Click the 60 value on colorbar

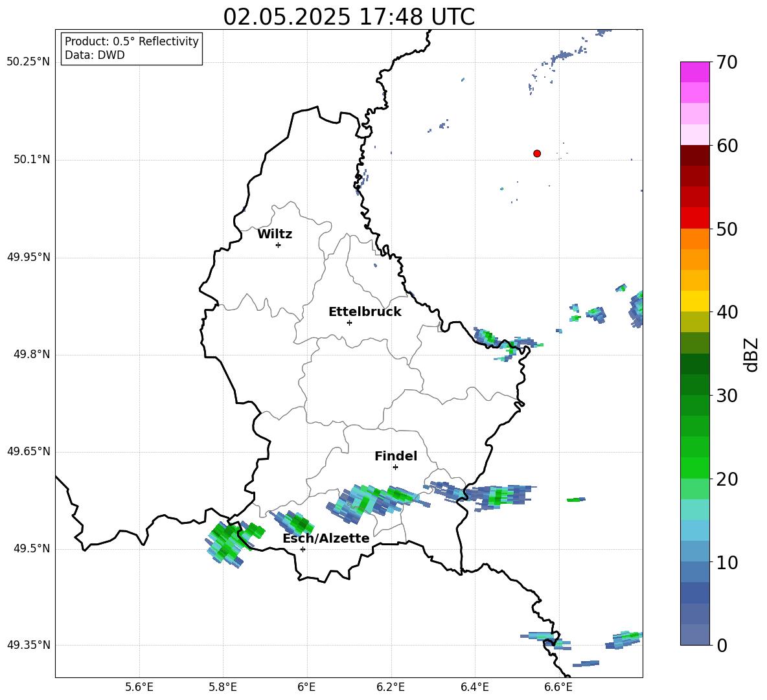727,146
